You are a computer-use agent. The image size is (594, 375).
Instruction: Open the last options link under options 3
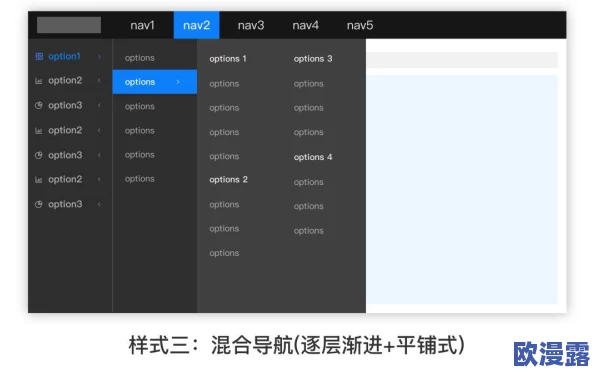(x=309, y=132)
